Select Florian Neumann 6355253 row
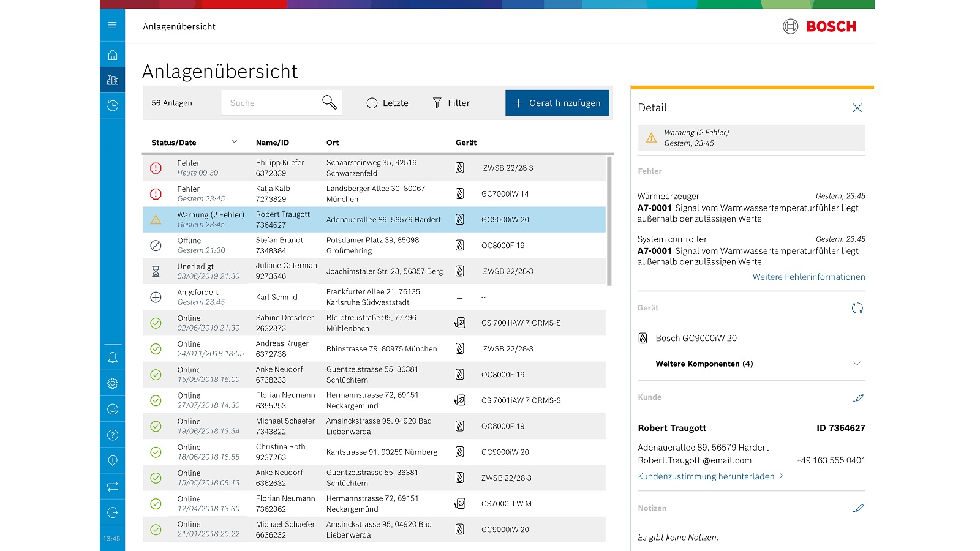980x551 pixels. [374, 400]
